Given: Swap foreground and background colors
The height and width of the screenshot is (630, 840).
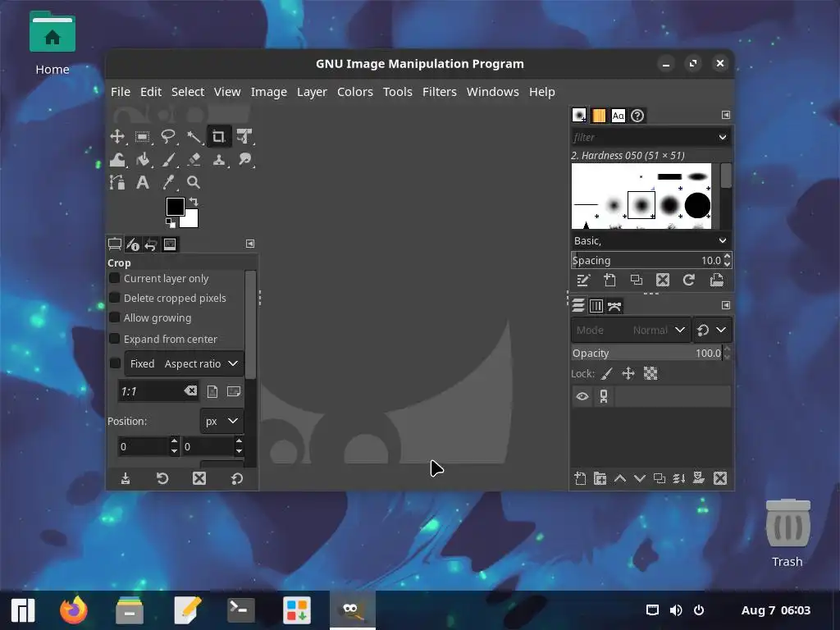Looking at the screenshot, I should pos(194,202).
